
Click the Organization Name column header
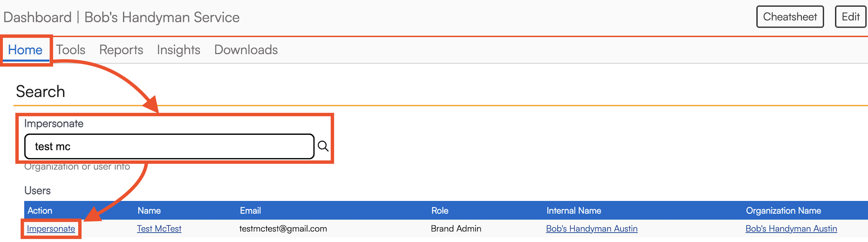783,211
